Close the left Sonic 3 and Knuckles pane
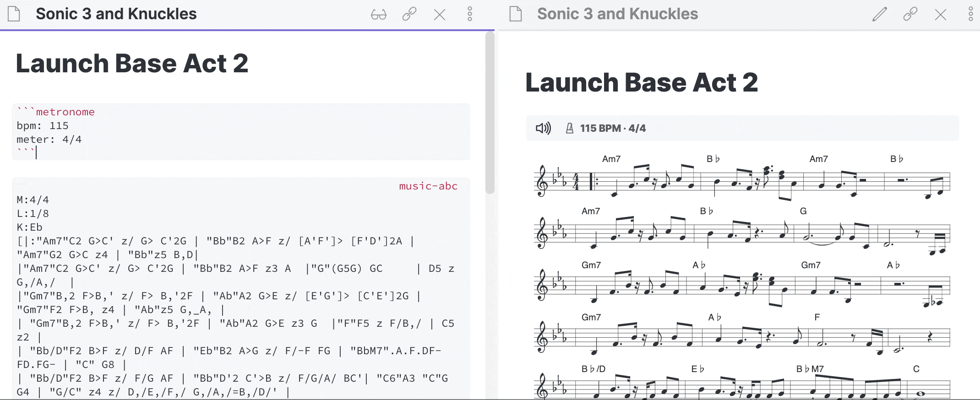The height and width of the screenshot is (400, 980). (x=440, y=15)
